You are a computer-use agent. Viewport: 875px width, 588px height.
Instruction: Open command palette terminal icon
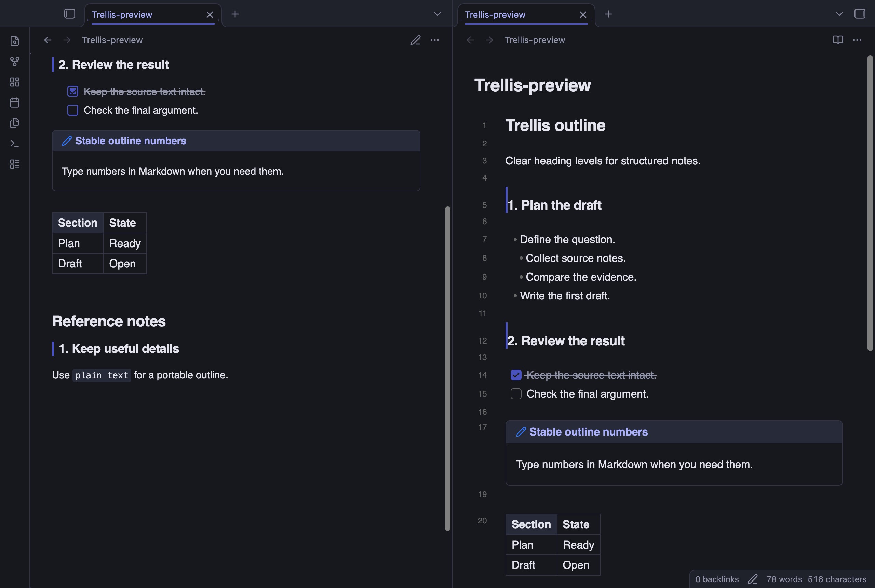click(15, 144)
